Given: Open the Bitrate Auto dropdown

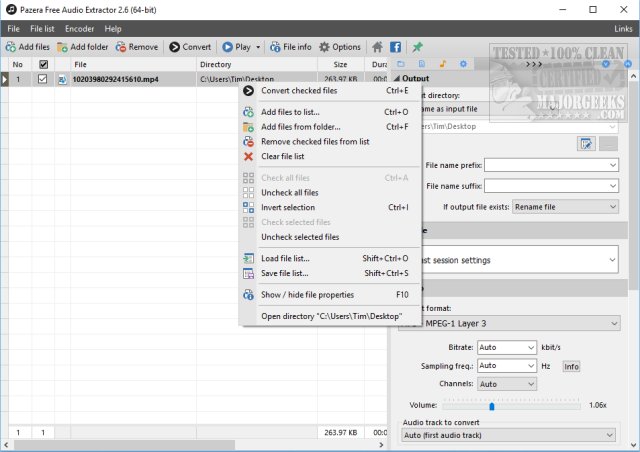Looking at the screenshot, I should [x=531, y=347].
